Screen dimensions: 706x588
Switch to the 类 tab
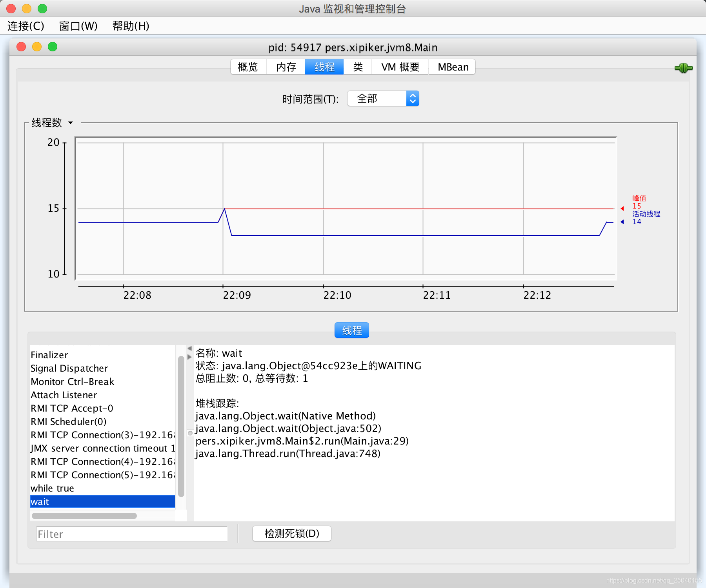coord(358,67)
